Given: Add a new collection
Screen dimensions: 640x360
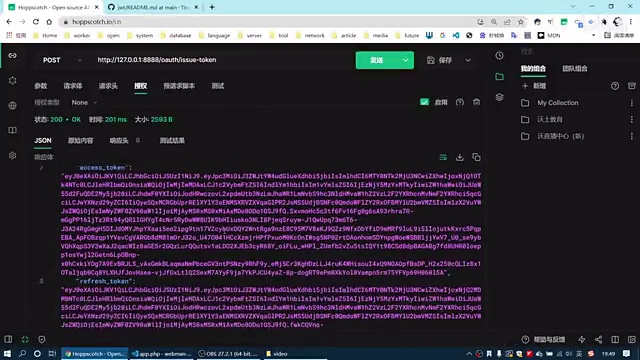Looking at the screenshot, I should point(534,86).
